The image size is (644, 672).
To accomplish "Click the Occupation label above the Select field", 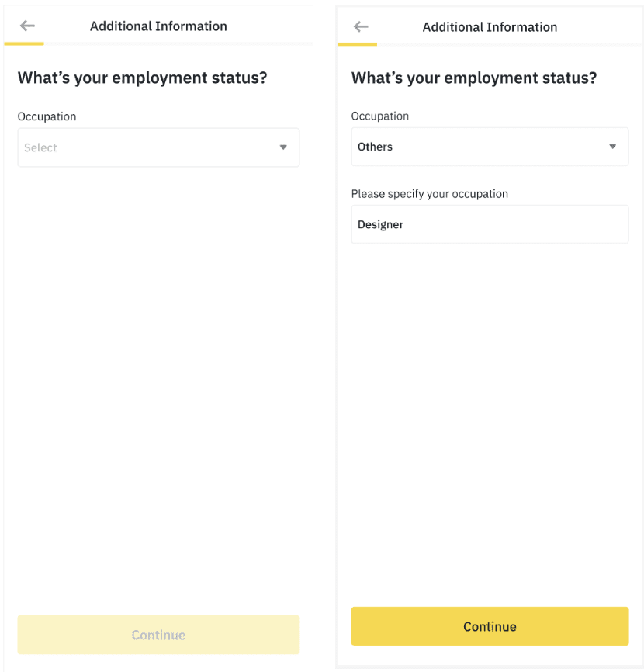I will 47,116.
